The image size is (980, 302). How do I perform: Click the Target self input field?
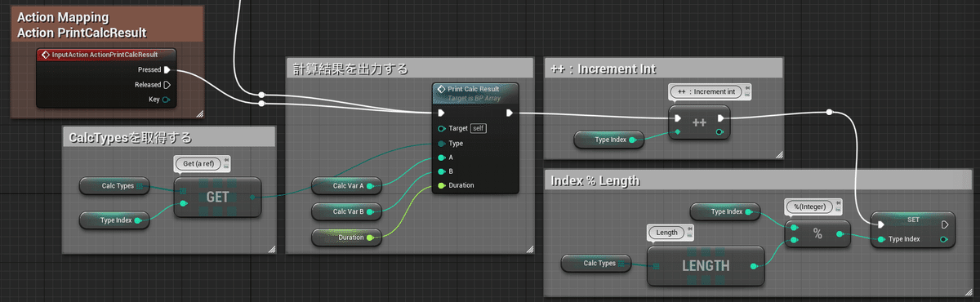[x=478, y=128]
